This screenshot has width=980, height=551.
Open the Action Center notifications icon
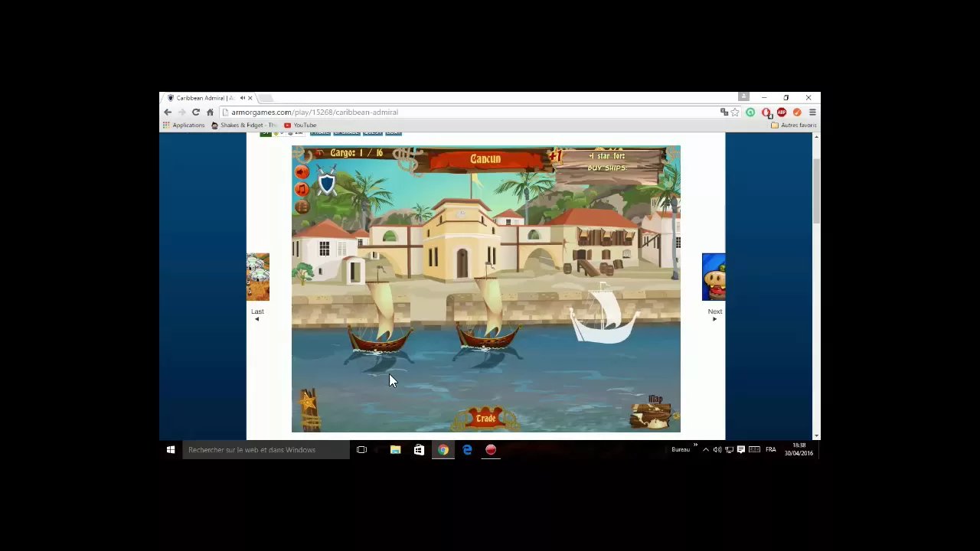click(x=740, y=450)
